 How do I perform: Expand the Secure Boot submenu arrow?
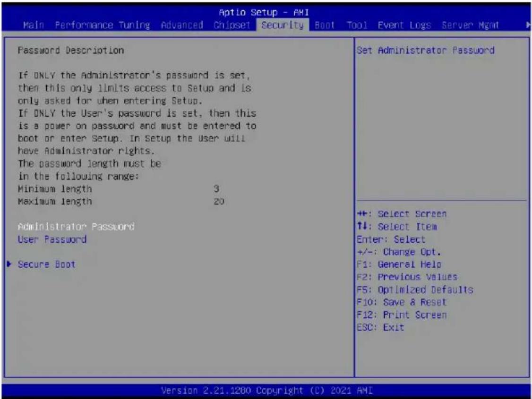[9, 264]
